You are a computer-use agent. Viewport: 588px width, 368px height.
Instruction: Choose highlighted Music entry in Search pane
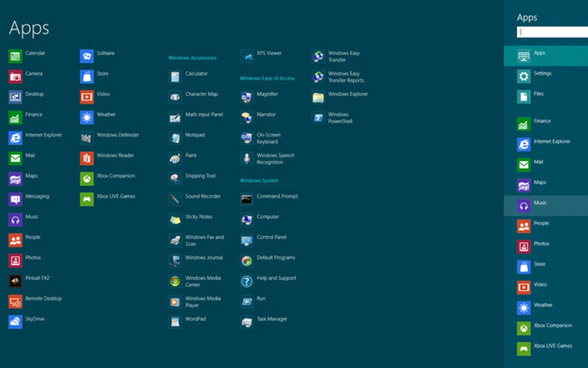tap(546, 206)
